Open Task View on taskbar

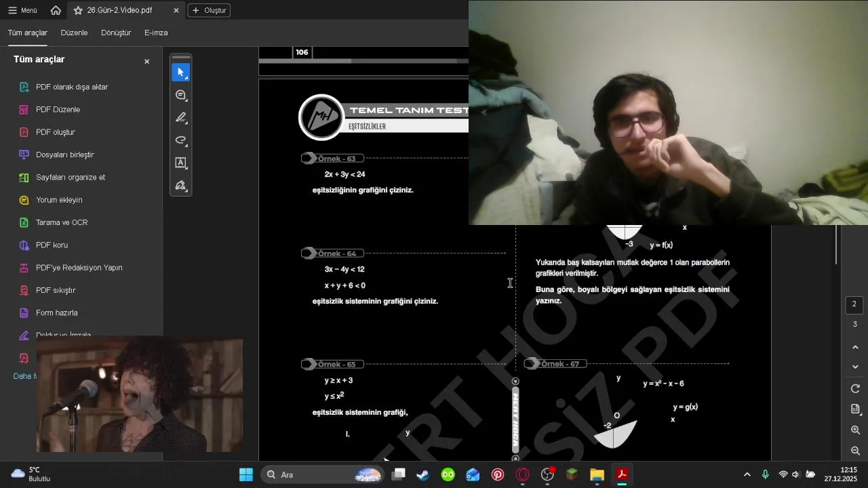pos(399,474)
